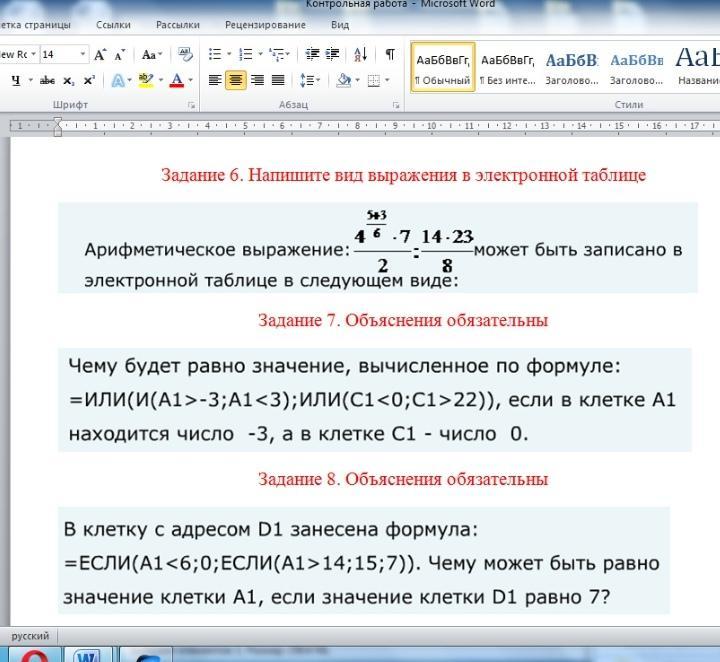This screenshot has height=662, width=720.
Task: Open the page layout (Разметка страницы) tab
Action: 35,25
